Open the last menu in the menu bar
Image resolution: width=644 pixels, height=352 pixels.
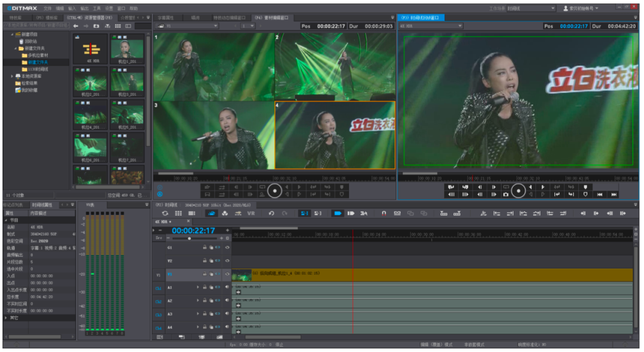(x=134, y=8)
